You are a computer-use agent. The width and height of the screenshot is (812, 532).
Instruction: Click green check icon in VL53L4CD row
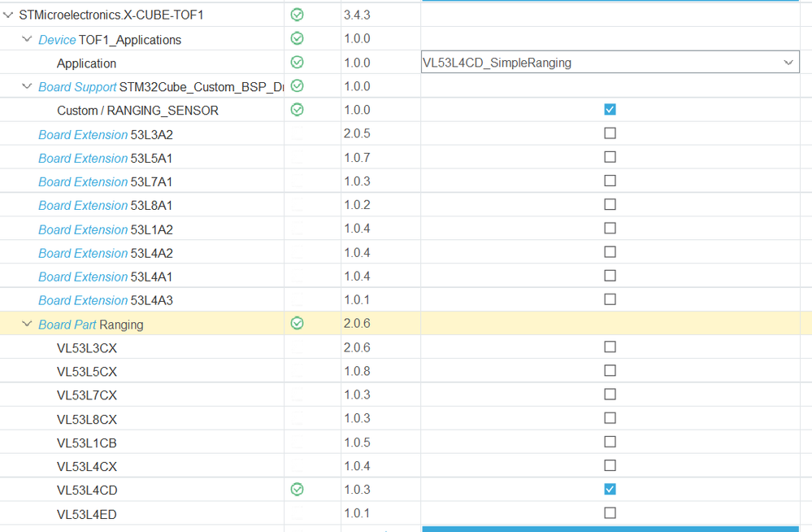click(x=297, y=490)
